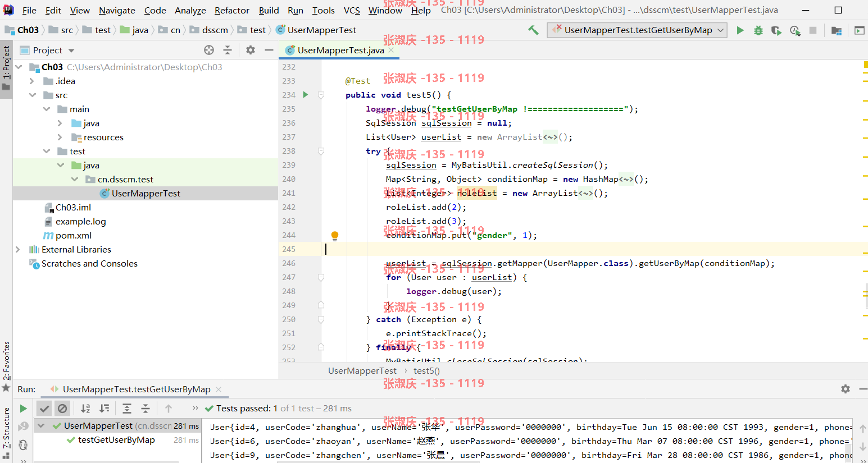Collapse UserMapperTest result node

tap(41, 426)
